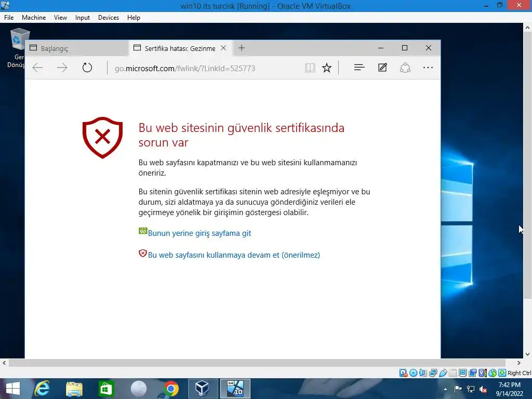Open Edge More actions ellipsis menu
This screenshot has width=532, height=399.
(428, 68)
